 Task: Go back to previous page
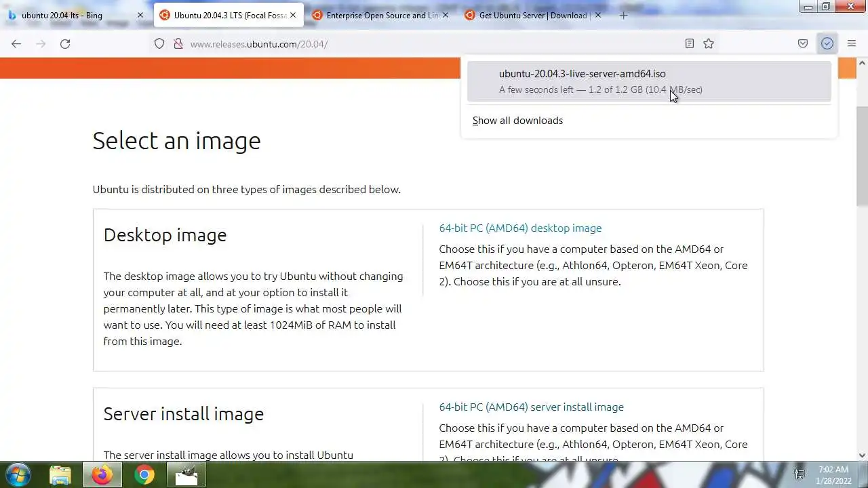click(16, 43)
